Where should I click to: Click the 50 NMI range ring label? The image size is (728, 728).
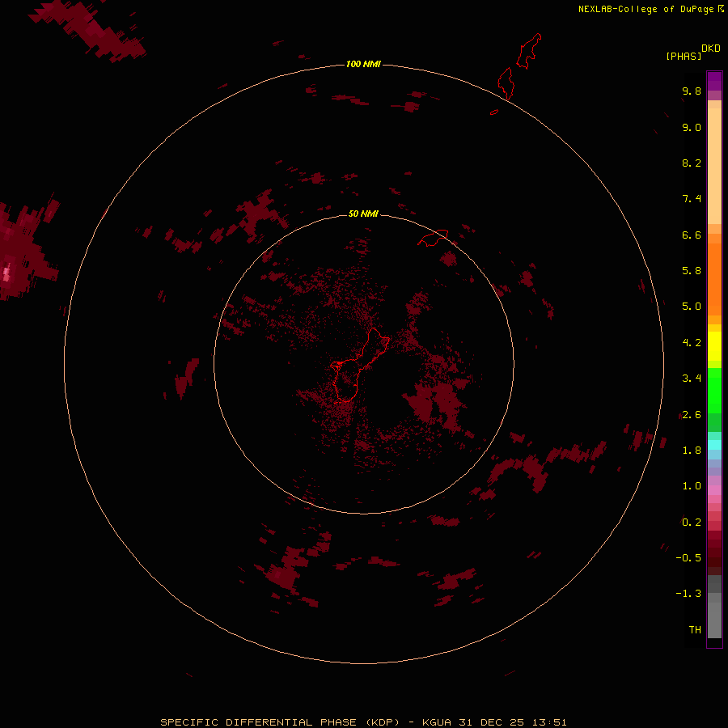(x=363, y=214)
